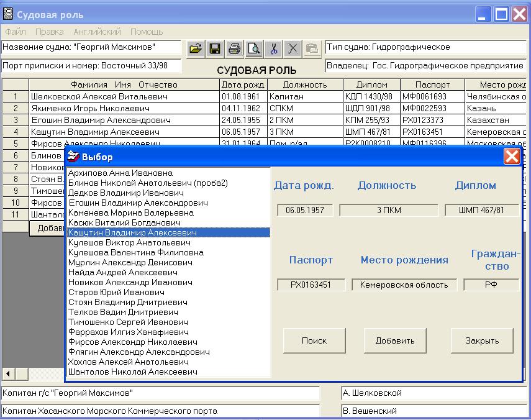Click the Судовая роль title bar app icon
531x420 pixels.
(8, 14)
